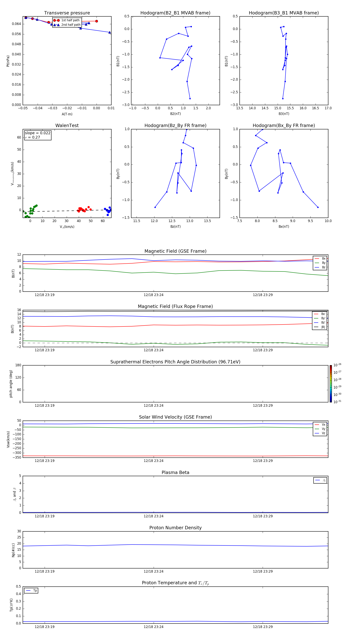Click the Hodogram(B3_B1 MVAB frame) title
Viewport: 351px width, 644px height.
click(284, 13)
